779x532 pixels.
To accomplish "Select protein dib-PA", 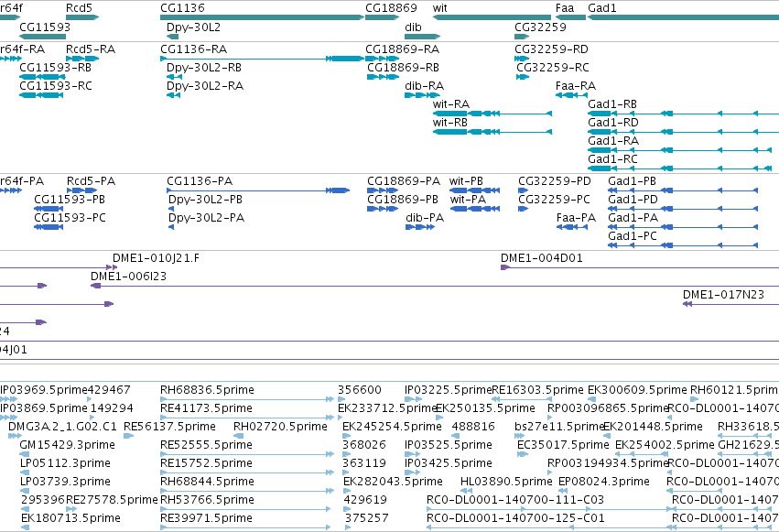I will [x=420, y=227].
